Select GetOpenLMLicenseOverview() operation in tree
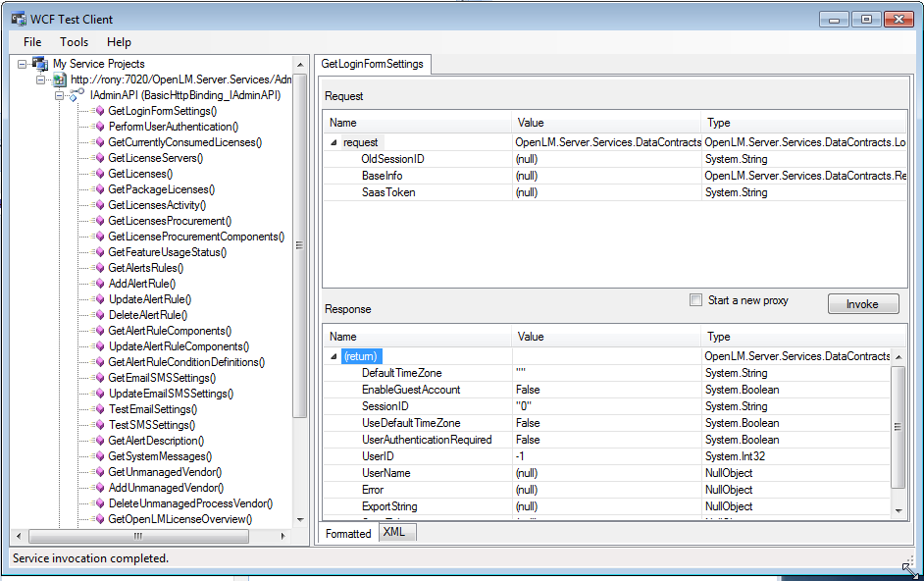 tap(180, 519)
